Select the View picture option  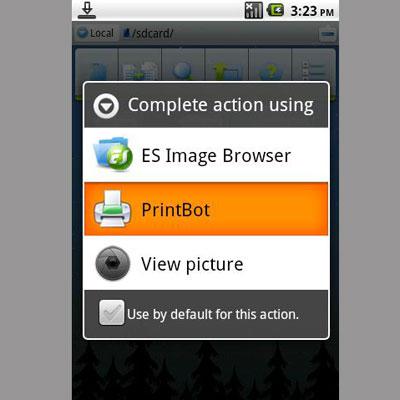point(206,263)
